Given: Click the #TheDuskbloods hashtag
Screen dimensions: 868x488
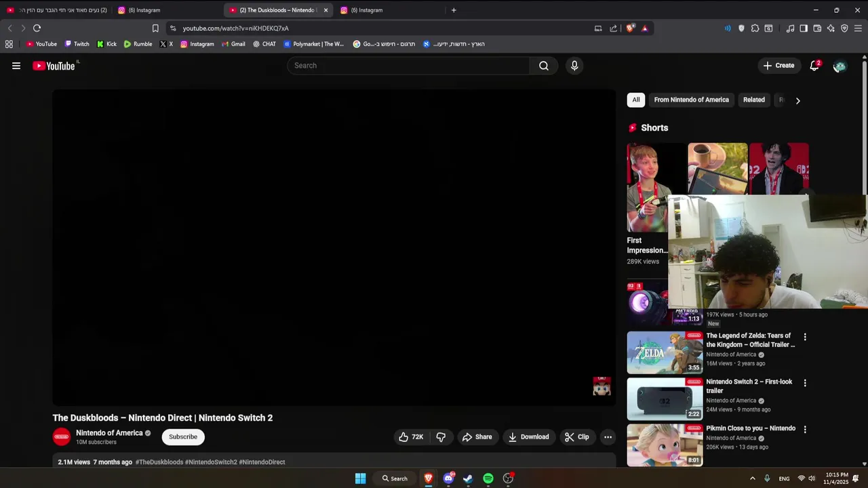Looking at the screenshot, I should (x=159, y=462).
